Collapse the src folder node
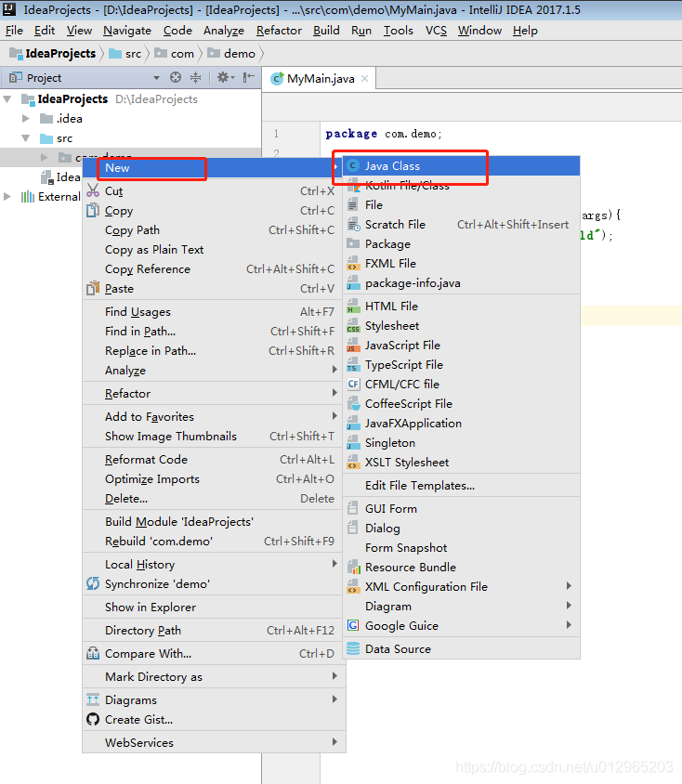 26,138
